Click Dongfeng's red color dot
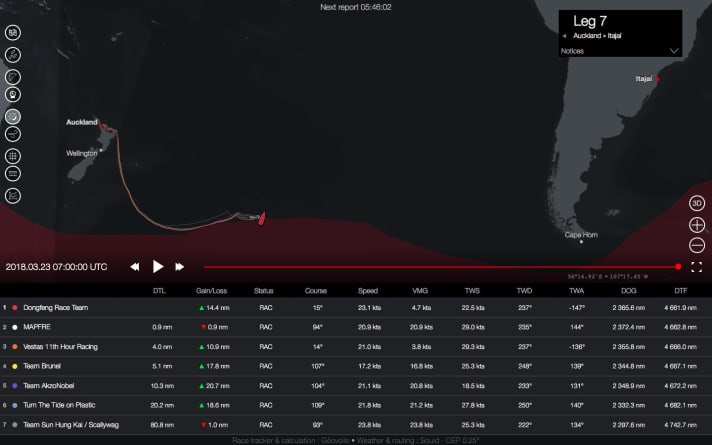 (15, 308)
